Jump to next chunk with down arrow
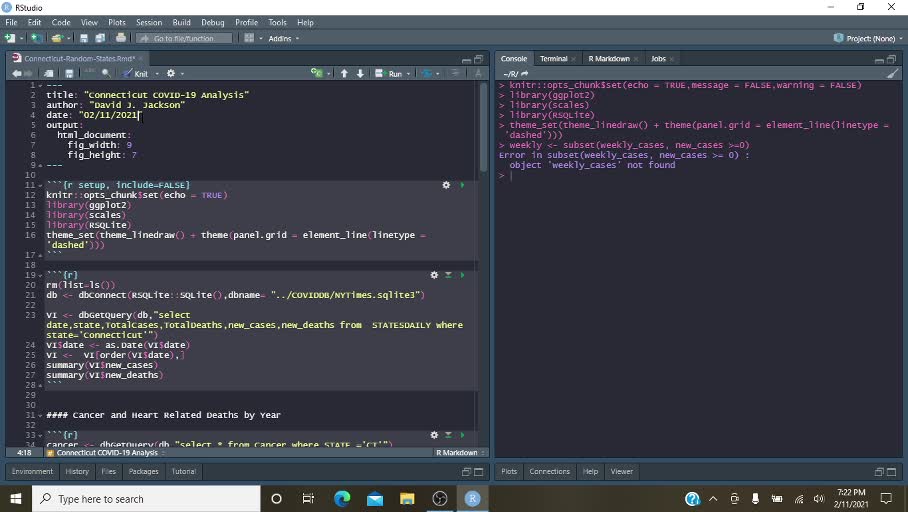 click(360, 74)
